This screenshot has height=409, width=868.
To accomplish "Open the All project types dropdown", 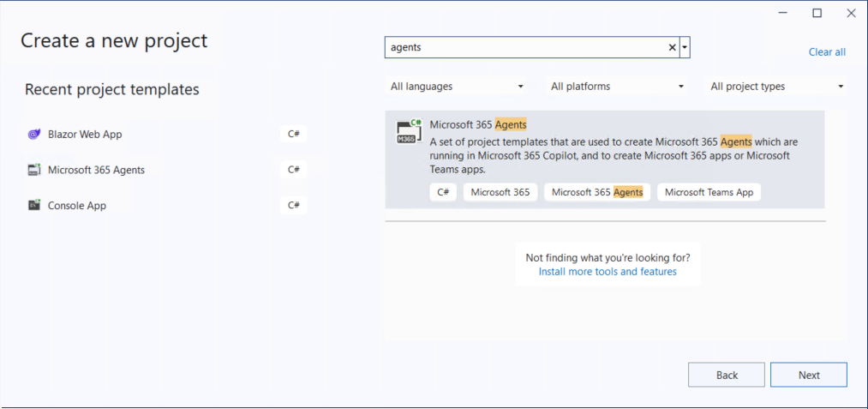I will (x=776, y=87).
